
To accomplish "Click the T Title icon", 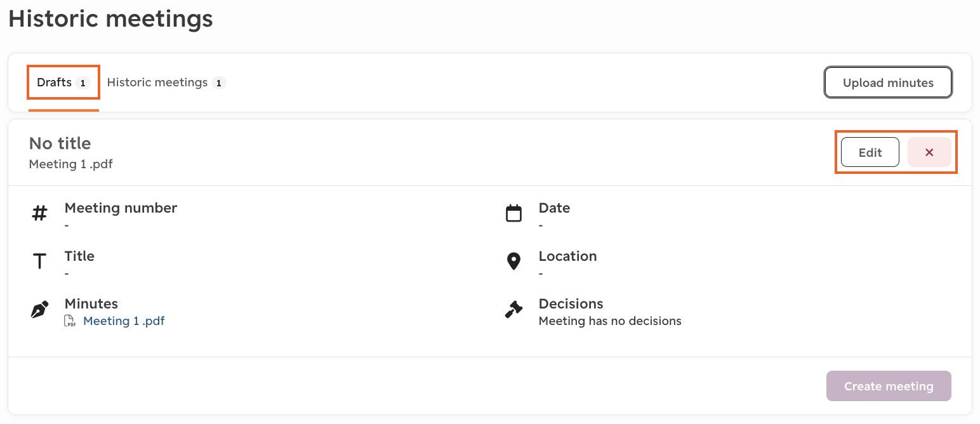I will tap(39, 262).
